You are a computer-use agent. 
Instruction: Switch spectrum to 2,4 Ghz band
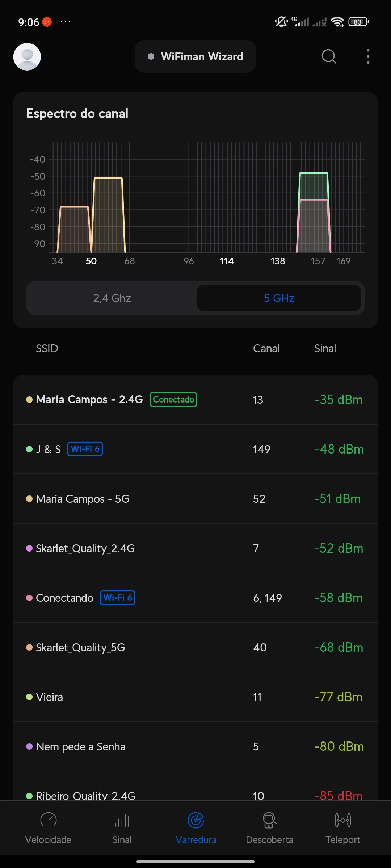click(x=112, y=298)
